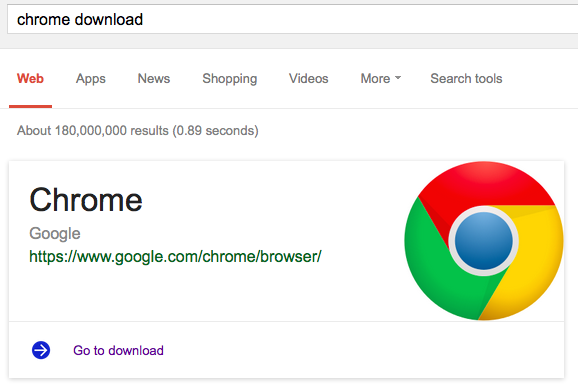Switch to the News tab

pyautogui.click(x=154, y=79)
